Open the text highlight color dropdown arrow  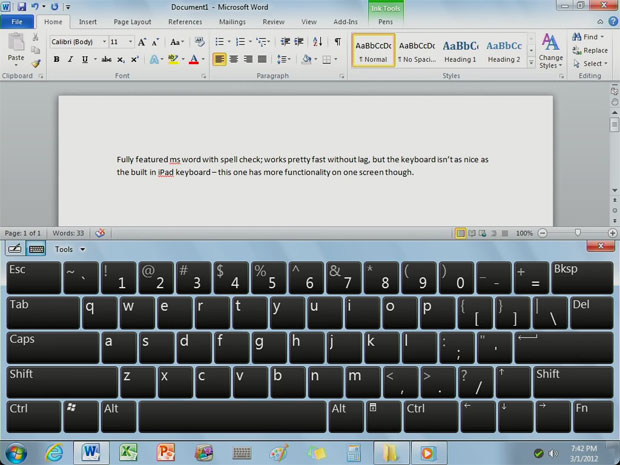[183, 59]
